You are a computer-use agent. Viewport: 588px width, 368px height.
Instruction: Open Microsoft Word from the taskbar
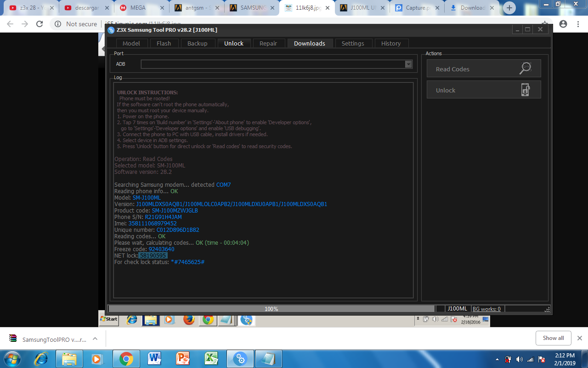pos(154,358)
